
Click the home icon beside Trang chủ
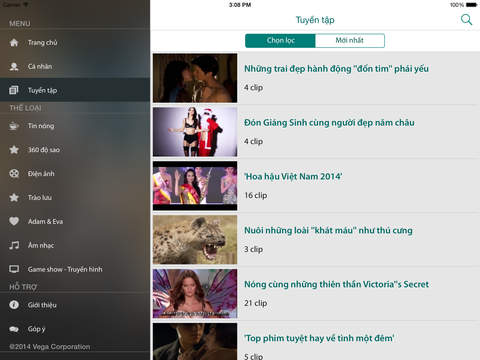point(14,43)
